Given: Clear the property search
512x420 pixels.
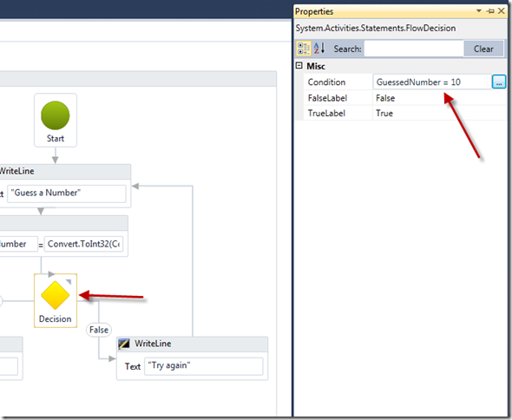Looking at the screenshot, I should coord(483,49).
